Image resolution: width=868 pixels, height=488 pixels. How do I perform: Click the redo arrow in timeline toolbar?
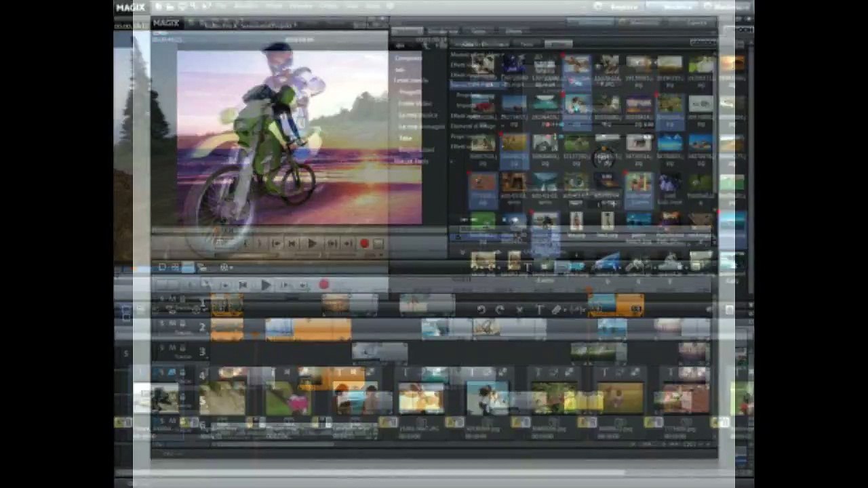(x=500, y=309)
